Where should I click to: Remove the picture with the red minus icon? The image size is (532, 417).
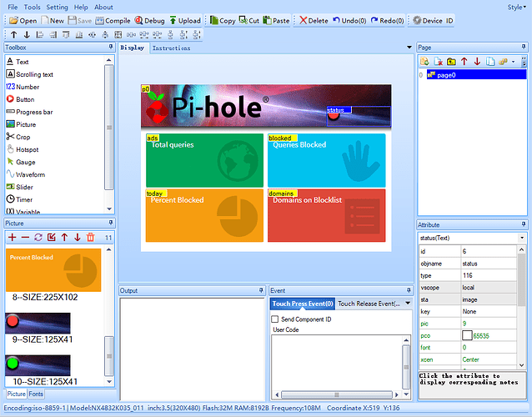(x=25, y=237)
